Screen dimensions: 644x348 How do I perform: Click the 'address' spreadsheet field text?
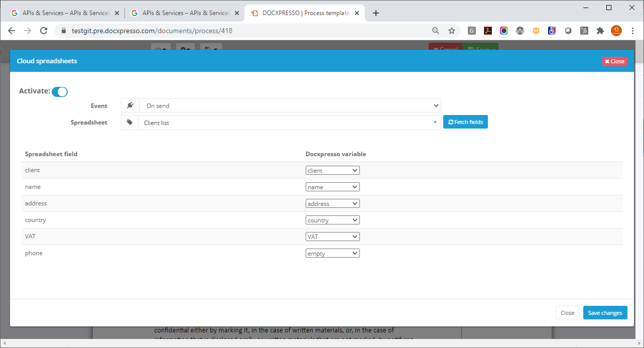(36, 203)
